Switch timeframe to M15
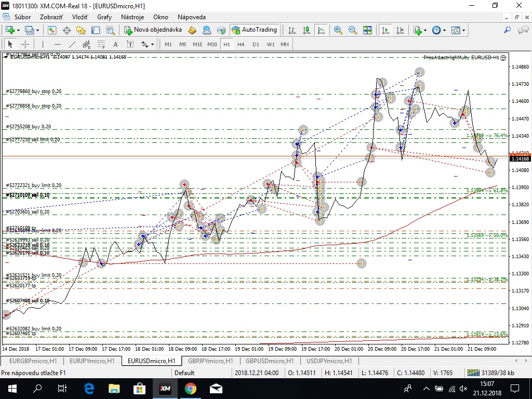 point(197,45)
